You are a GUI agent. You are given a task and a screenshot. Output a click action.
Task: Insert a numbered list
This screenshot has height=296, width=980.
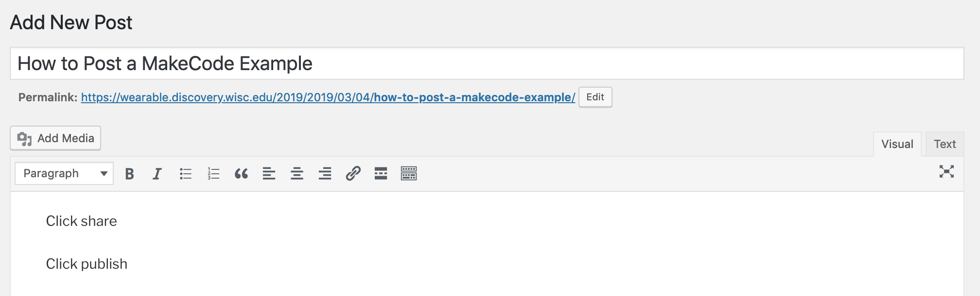213,173
